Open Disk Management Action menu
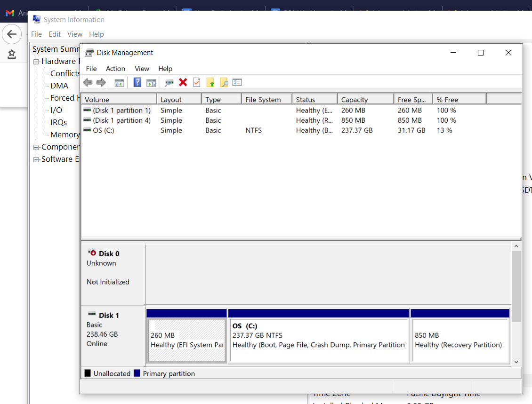 [115, 69]
